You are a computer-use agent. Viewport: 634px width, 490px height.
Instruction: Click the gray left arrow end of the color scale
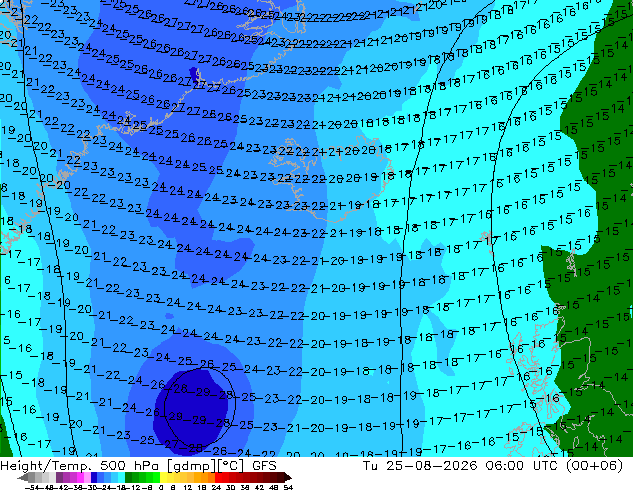coord(23,478)
